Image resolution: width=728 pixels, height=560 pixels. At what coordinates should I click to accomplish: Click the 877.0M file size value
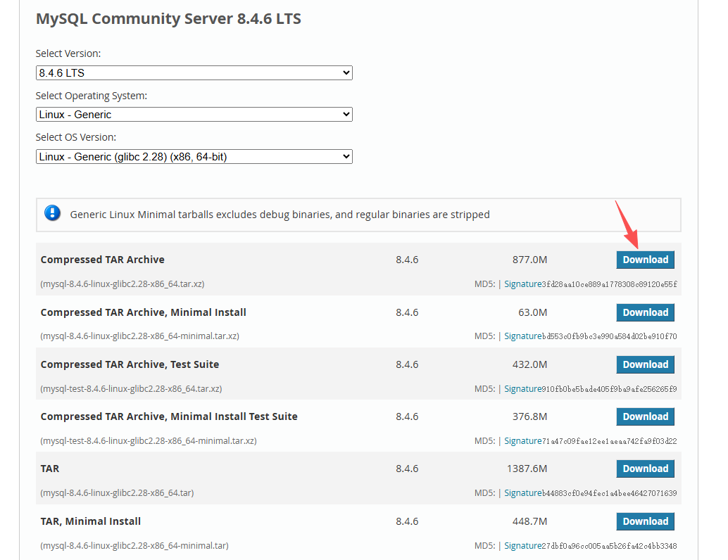pos(529,260)
